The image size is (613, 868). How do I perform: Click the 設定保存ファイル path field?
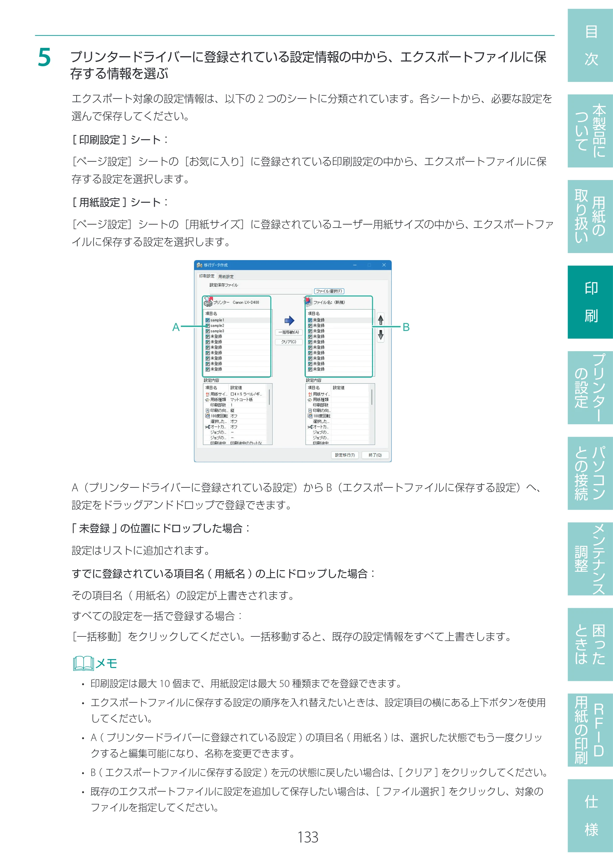[261, 291]
